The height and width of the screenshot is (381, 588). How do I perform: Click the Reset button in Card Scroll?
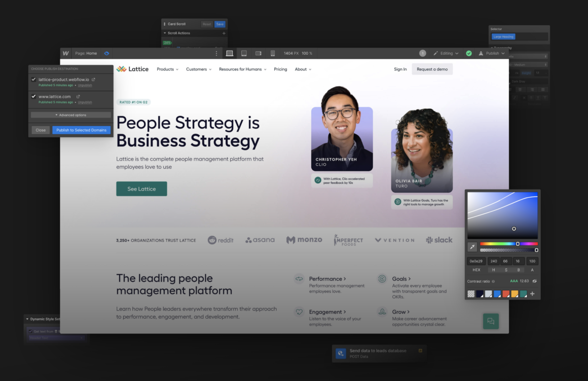coord(207,24)
